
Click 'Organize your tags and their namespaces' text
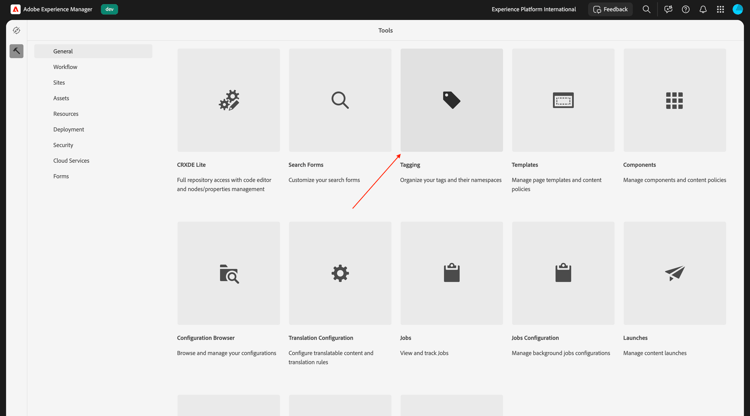point(451,180)
